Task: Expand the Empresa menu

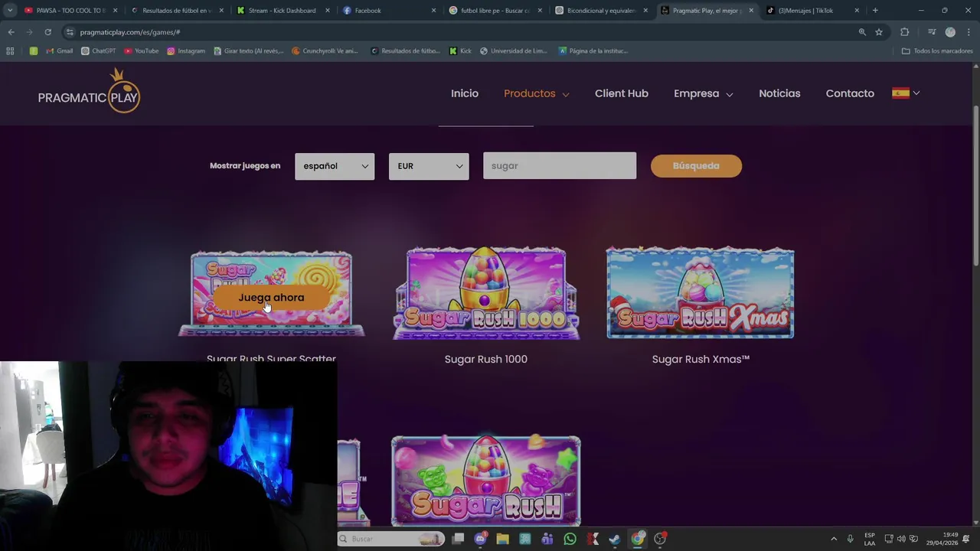Action: tap(703, 93)
